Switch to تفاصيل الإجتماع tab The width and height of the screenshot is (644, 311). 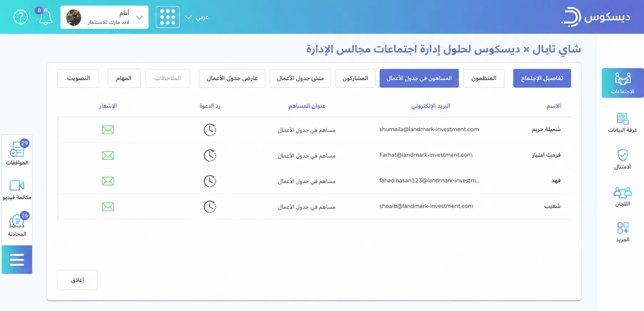tap(542, 78)
